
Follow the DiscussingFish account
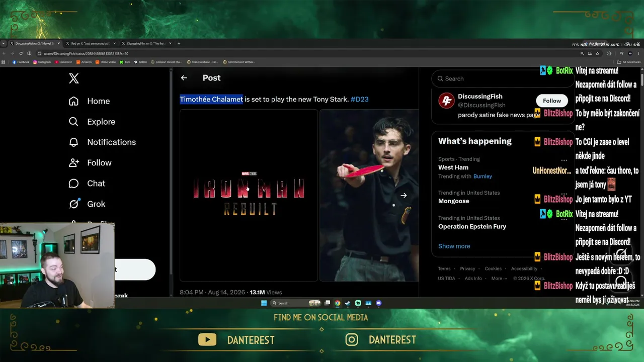(552, 101)
